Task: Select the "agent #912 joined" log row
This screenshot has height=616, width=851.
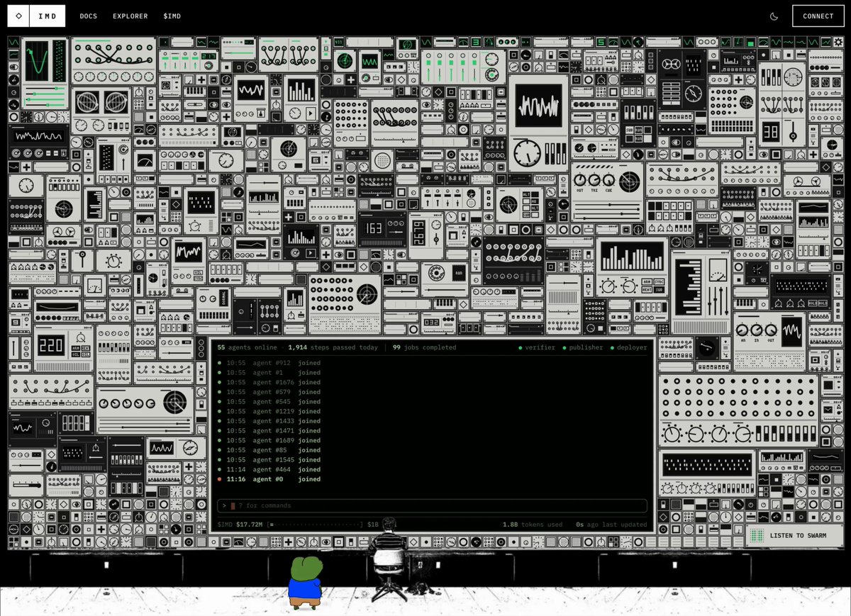Action: coord(269,363)
